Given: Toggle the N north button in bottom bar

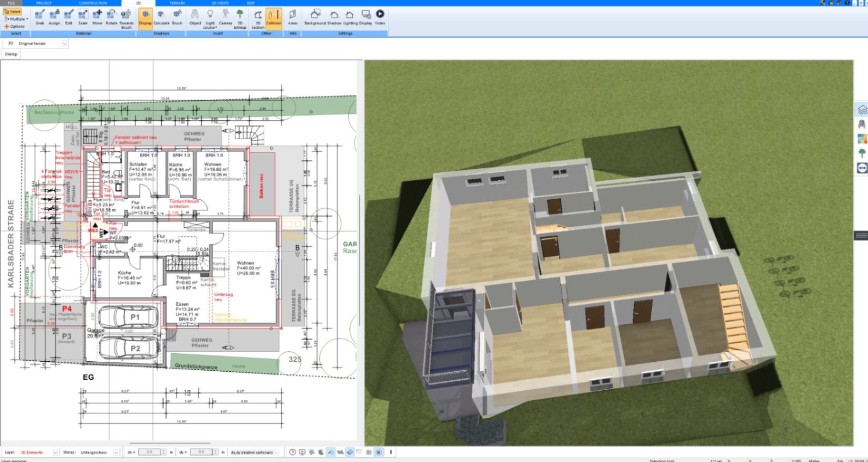Looking at the screenshot, I should [378, 453].
